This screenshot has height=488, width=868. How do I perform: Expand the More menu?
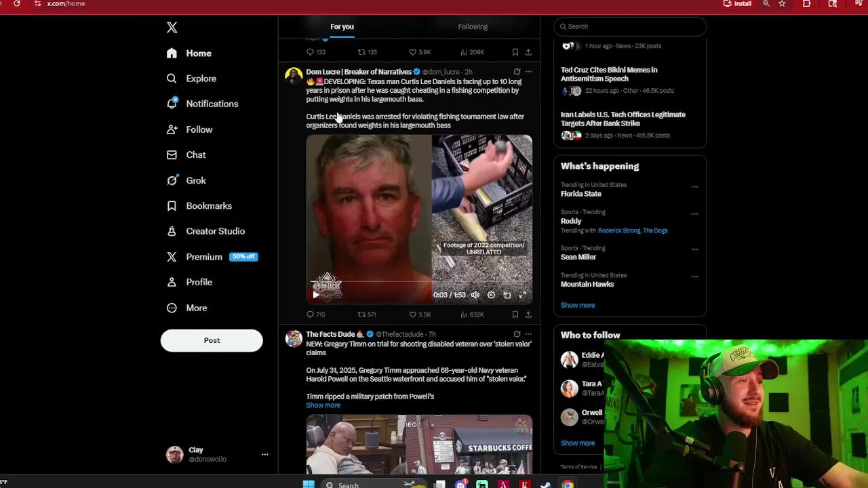tap(186, 308)
